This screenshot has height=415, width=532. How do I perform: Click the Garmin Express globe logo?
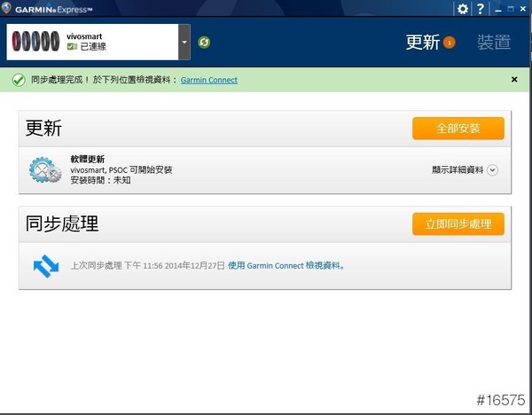click(x=6, y=8)
